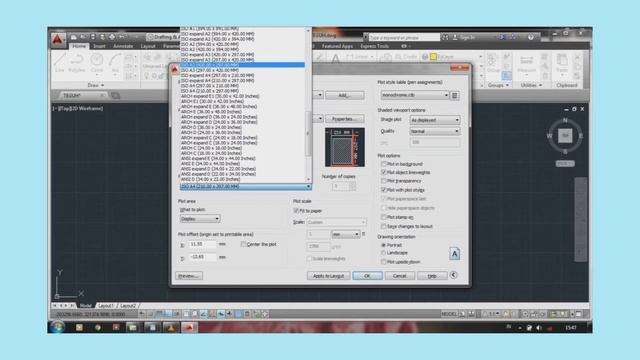Image resolution: width=640 pixels, height=360 pixels.
Task: Enable Plot upside-down checkbox
Action: [384, 262]
